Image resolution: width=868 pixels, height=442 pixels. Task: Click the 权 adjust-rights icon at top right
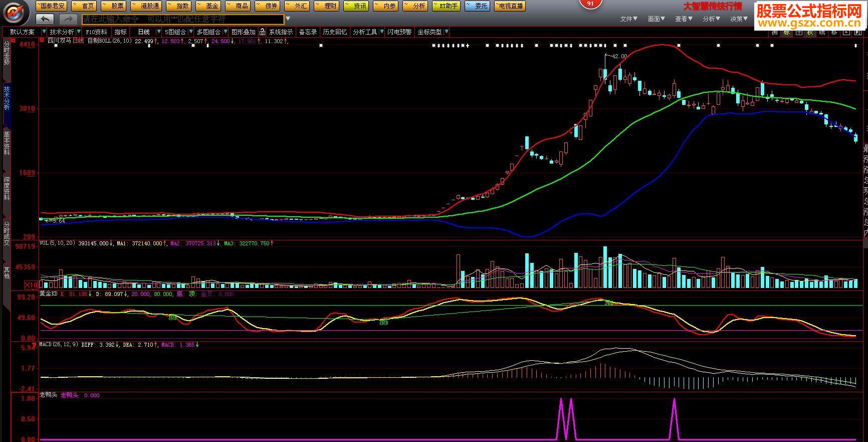pos(810,32)
